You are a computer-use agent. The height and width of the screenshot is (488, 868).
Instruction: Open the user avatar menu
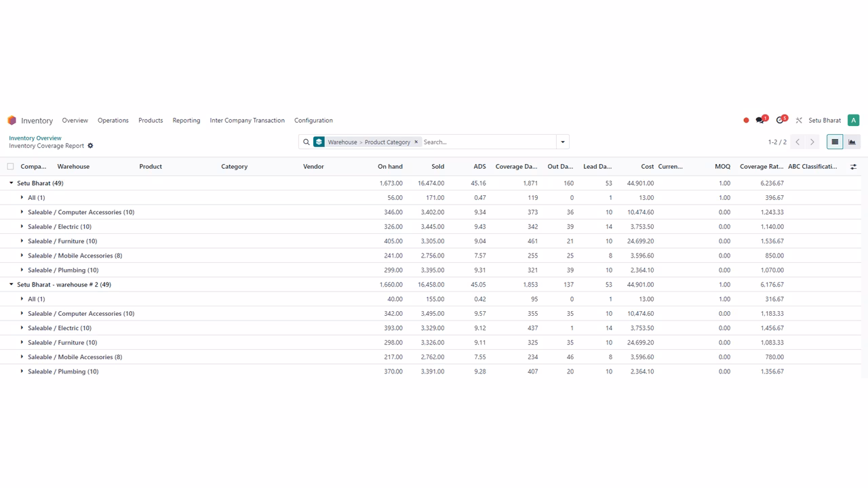coord(853,120)
